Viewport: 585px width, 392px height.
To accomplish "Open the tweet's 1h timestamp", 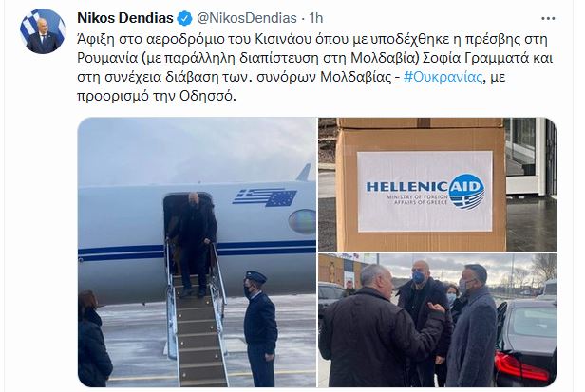I will [316, 18].
